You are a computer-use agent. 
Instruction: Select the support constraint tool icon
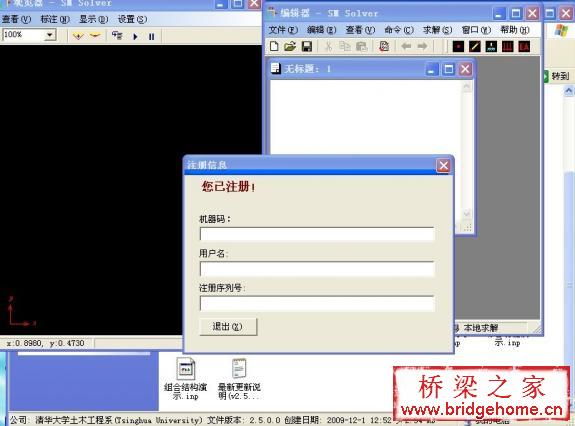pyautogui.click(x=491, y=46)
